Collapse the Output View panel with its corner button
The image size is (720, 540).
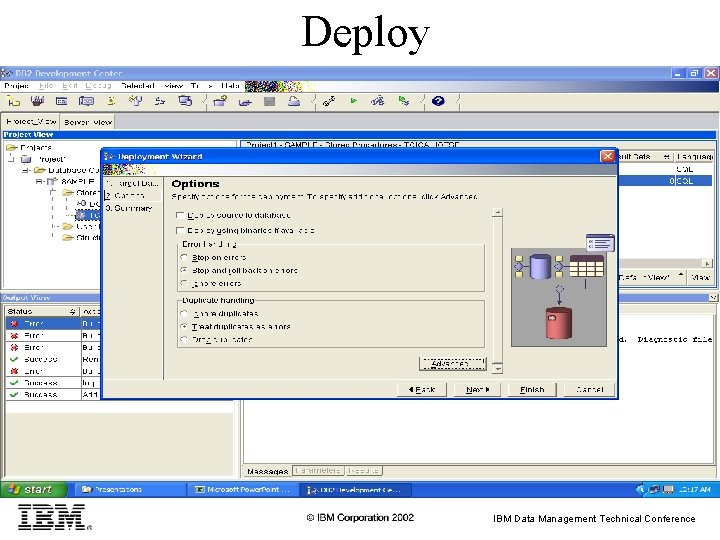point(713,298)
